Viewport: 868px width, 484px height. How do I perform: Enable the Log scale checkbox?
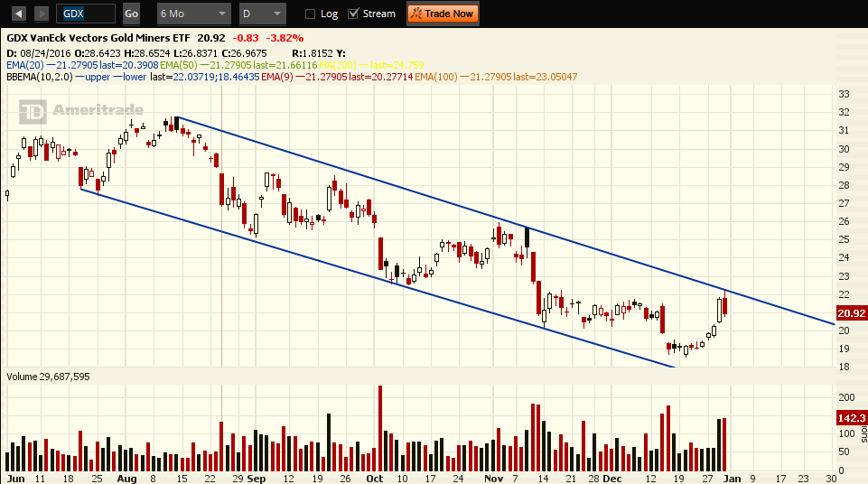pyautogui.click(x=311, y=14)
